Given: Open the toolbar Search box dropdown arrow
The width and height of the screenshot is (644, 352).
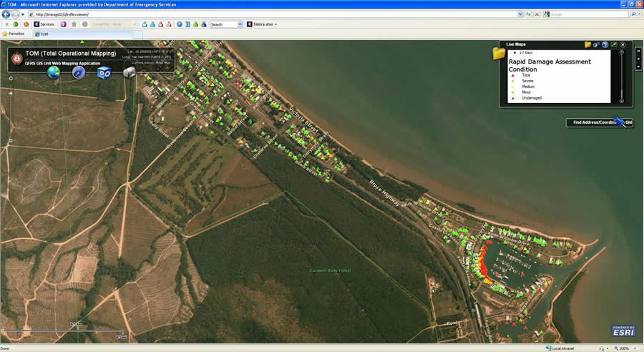Looking at the screenshot, I should click(x=240, y=24).
